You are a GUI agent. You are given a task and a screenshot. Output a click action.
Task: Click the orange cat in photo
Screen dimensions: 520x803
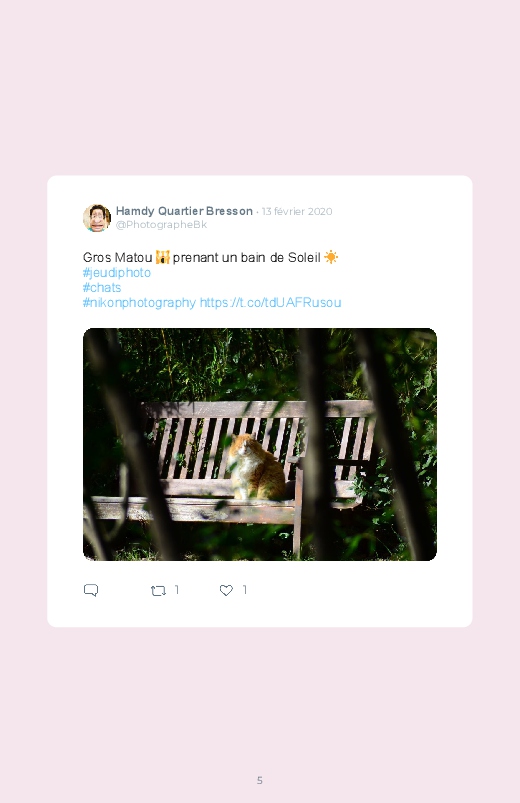coord(255,467)
